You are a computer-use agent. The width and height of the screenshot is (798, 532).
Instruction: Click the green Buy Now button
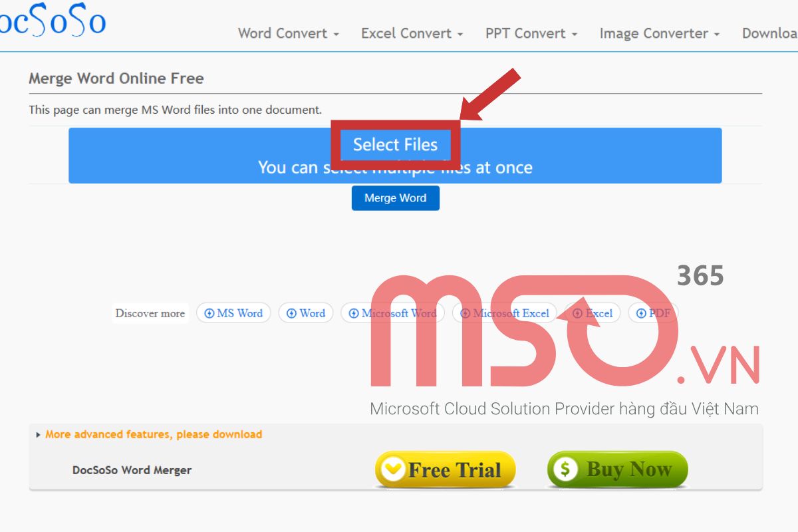617,469
